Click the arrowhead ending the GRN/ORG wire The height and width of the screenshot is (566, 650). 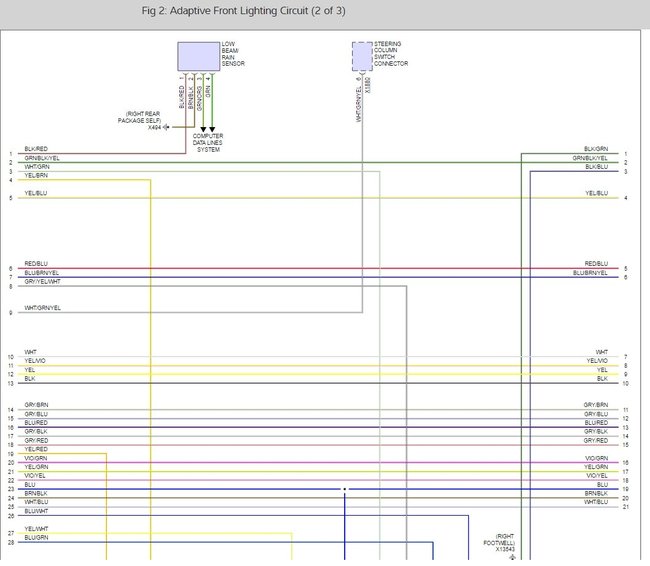pyautogui.click(x=203, y=129)
